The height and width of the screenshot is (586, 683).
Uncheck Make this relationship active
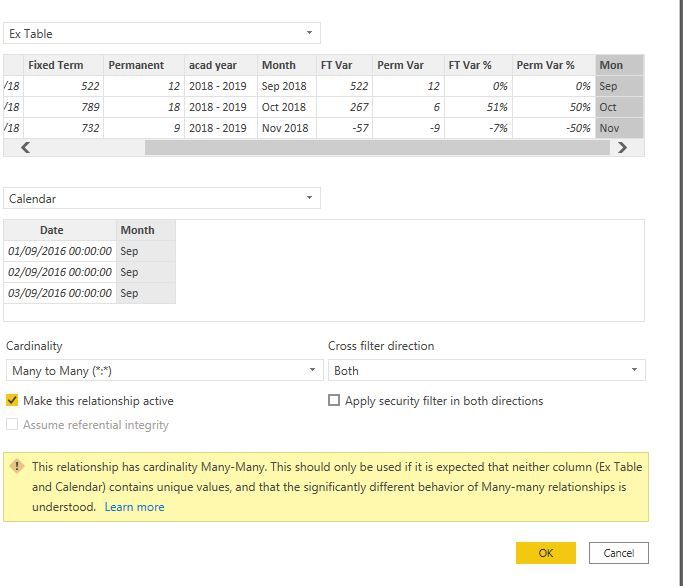click(12, 400)
